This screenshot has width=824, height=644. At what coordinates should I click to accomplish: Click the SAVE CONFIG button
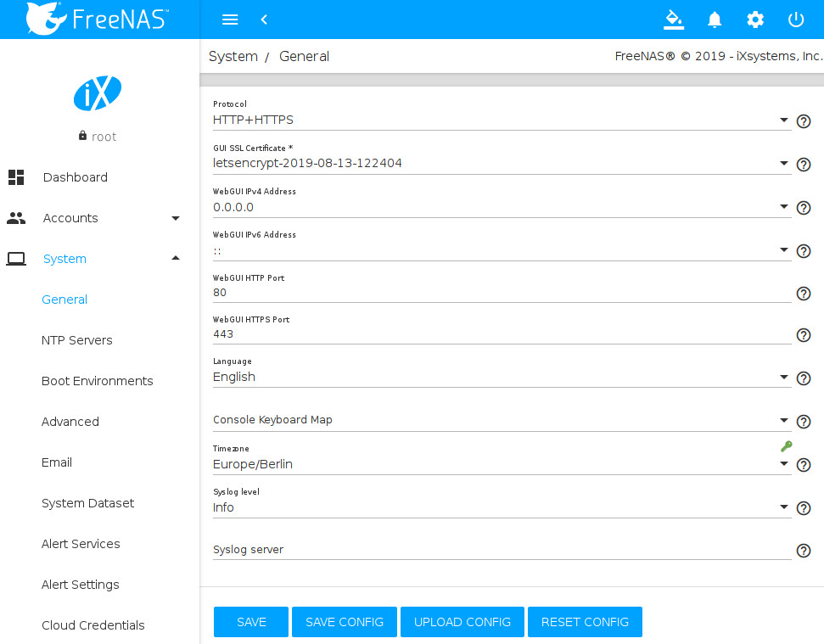coord(345,622)
